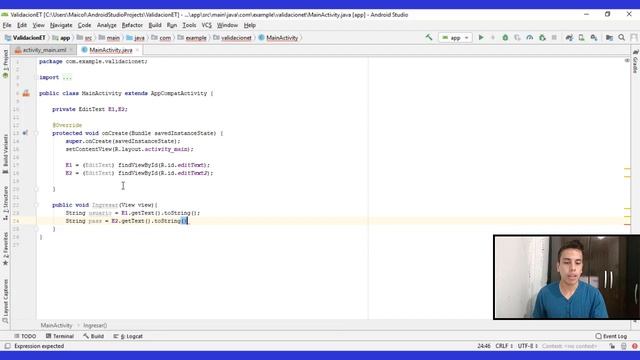Open the Navigate menu
Image resolution: width=640 pixels, height=360 pixels.
point(61,25)
